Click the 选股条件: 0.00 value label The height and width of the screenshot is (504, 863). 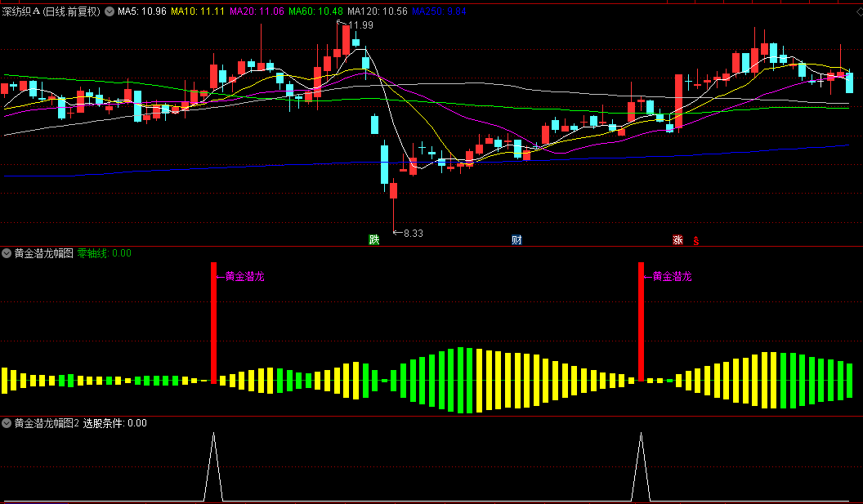[115, 423]
